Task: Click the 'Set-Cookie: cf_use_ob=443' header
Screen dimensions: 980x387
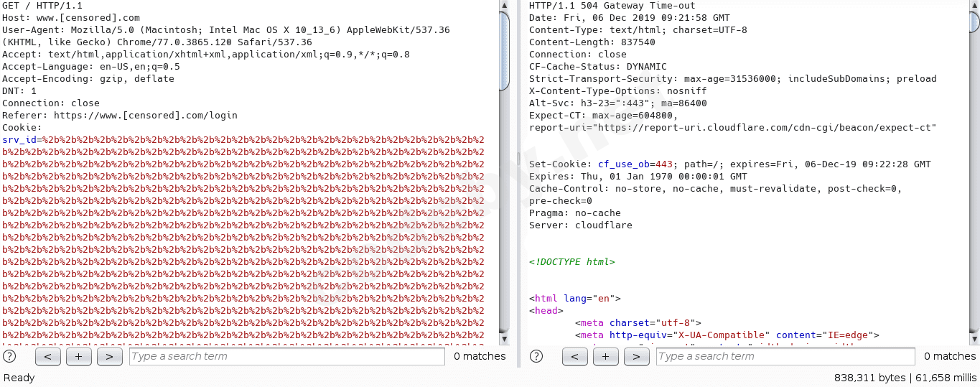Action: (x=730, y=164)
